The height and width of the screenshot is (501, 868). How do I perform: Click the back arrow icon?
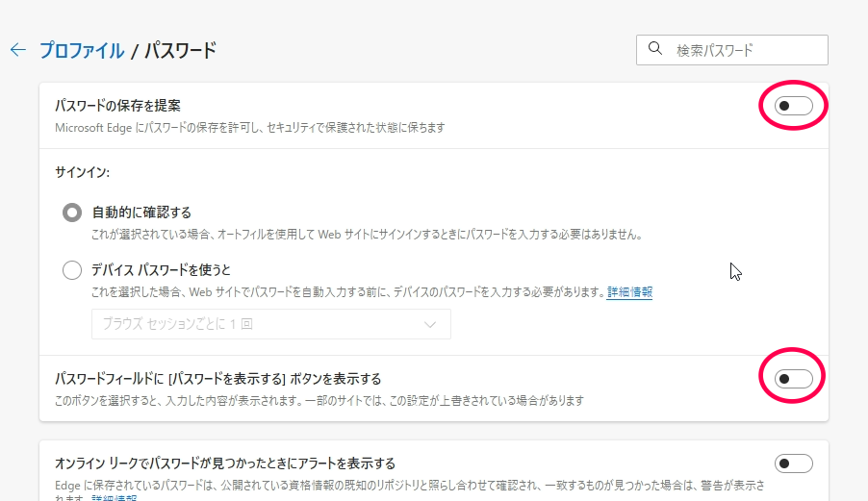17,50
